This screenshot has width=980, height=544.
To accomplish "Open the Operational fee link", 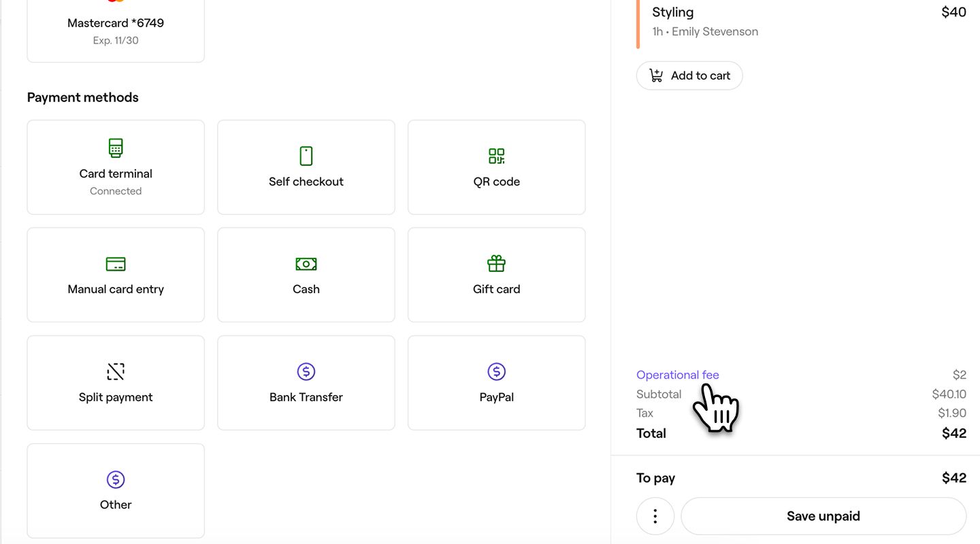I will click(x=677, y=375).
